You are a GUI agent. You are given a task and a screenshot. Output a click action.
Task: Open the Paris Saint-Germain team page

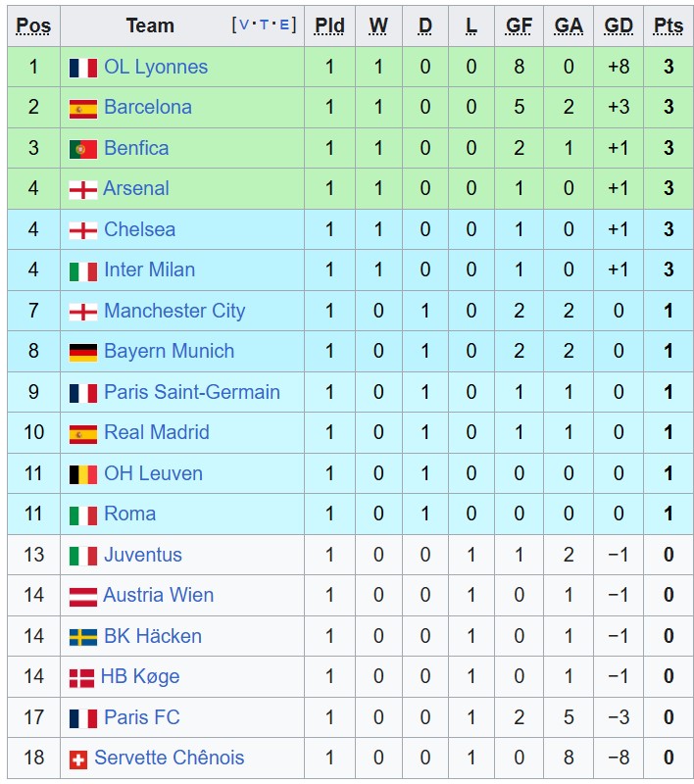pyautogui.click(x=192, y=392)
